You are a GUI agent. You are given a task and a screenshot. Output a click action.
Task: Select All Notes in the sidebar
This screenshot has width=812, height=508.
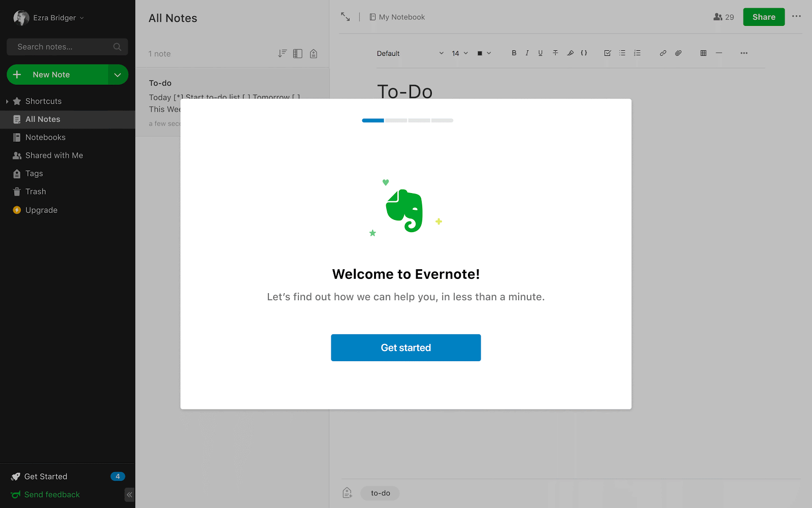(x=67, y=119)
